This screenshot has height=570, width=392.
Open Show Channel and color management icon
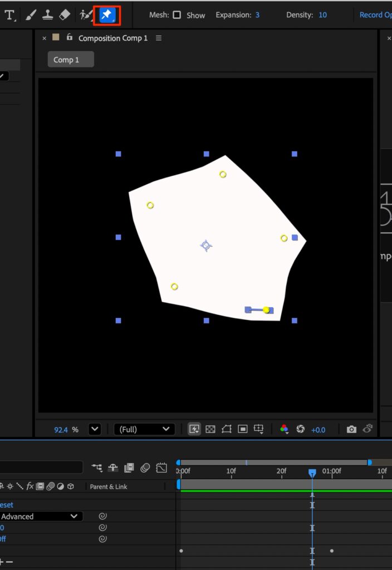tap(284, 429)
